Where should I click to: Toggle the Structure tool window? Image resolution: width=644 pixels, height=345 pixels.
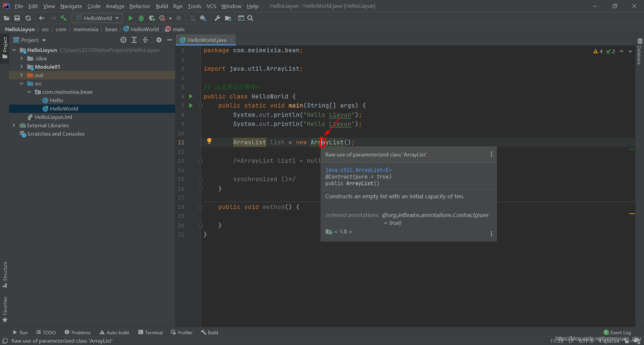tap(5, 275)
